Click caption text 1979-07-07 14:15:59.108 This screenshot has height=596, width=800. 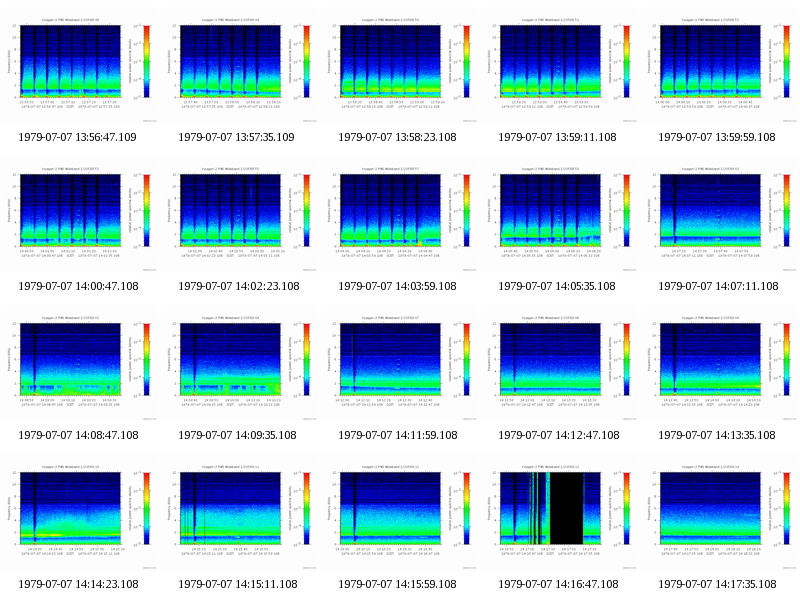point(397,584)
